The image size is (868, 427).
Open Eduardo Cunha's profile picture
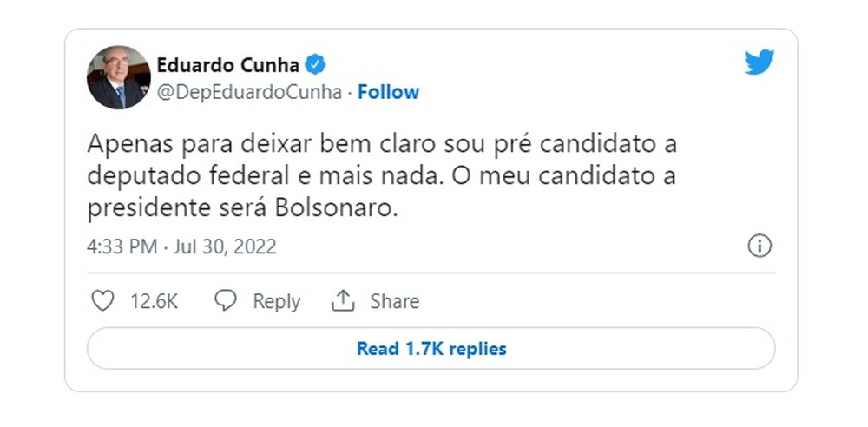coord(119,77)
